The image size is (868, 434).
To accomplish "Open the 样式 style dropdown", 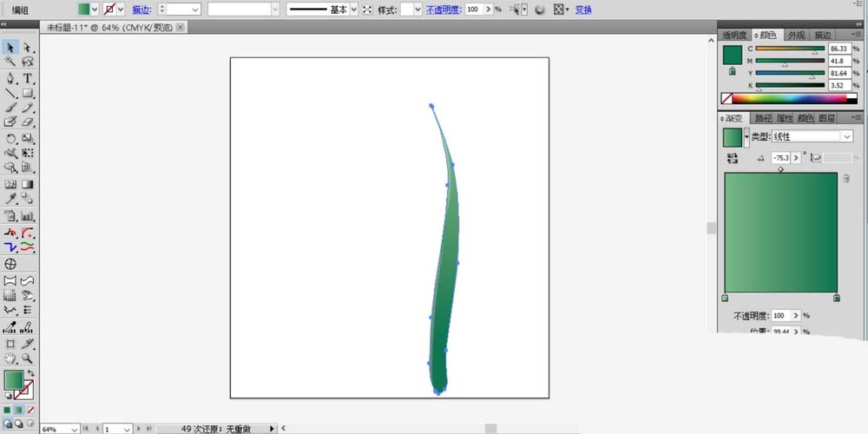I will click(x=418, y=10).
